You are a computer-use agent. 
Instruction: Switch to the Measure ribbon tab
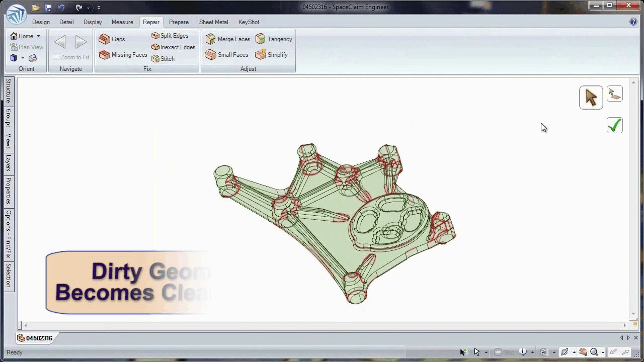coord(122,22)
